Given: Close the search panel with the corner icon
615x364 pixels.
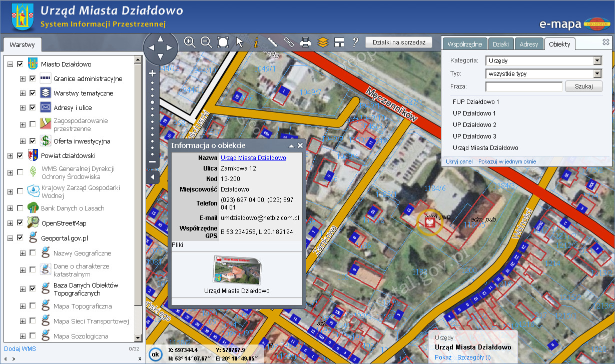Looking at the screenshot, I should click(605, 42).
